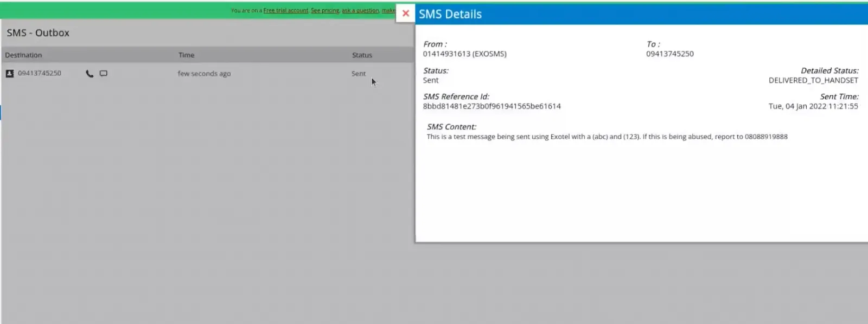Click the Destination column header
Screen dimensions: 868x324
click(x=23, y=55)
